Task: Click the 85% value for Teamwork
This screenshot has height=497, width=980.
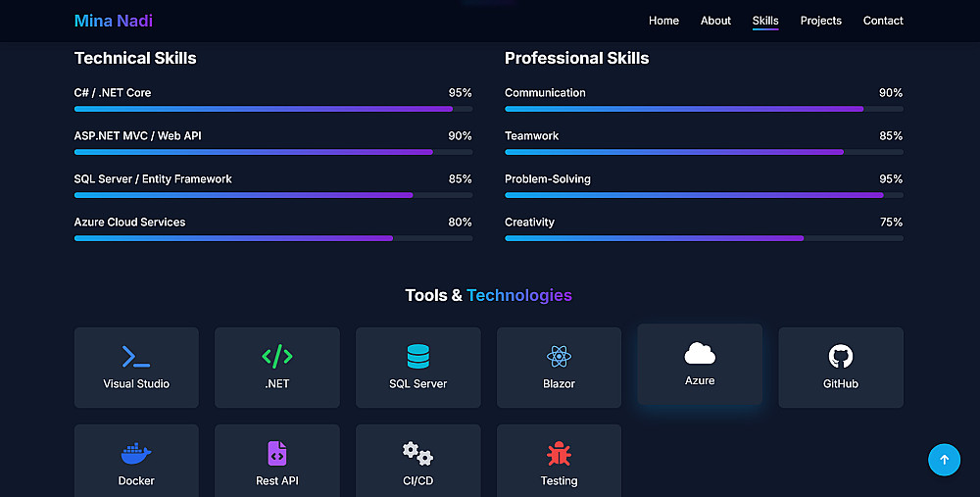Action: point(891,135)
